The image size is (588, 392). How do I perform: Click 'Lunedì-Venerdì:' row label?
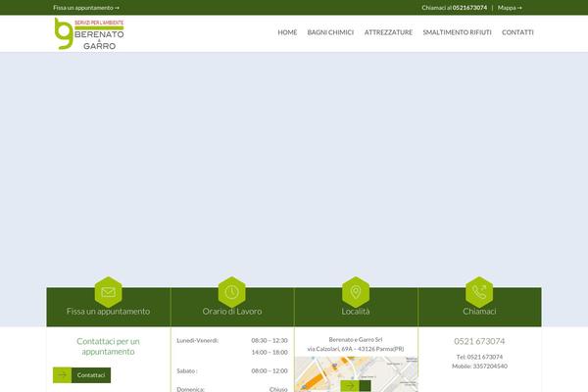pos(197,341)
